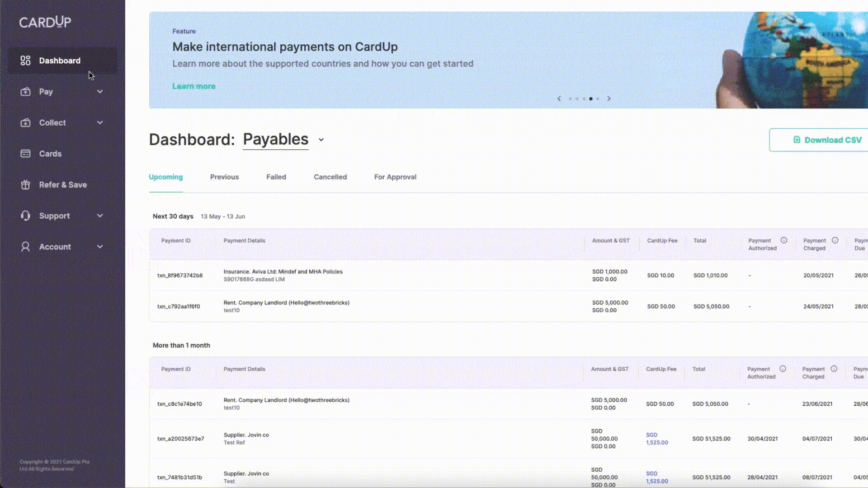Select the For Approval tab
868x488 pixels.
395,177
